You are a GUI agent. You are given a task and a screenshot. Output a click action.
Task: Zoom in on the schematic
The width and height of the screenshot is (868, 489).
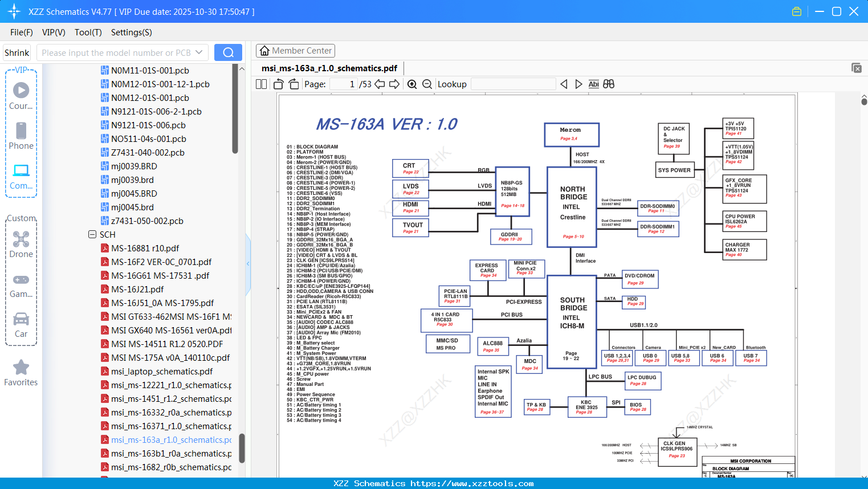(412, 84)
